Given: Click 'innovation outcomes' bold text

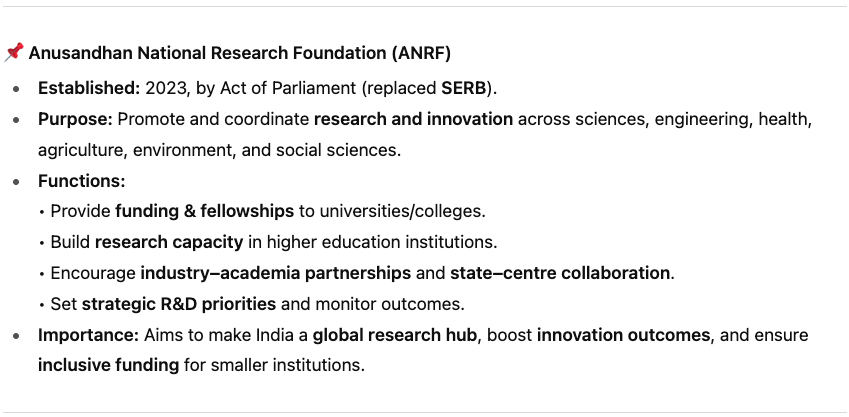Looking at the screenshot, I should tap(623, 335).
